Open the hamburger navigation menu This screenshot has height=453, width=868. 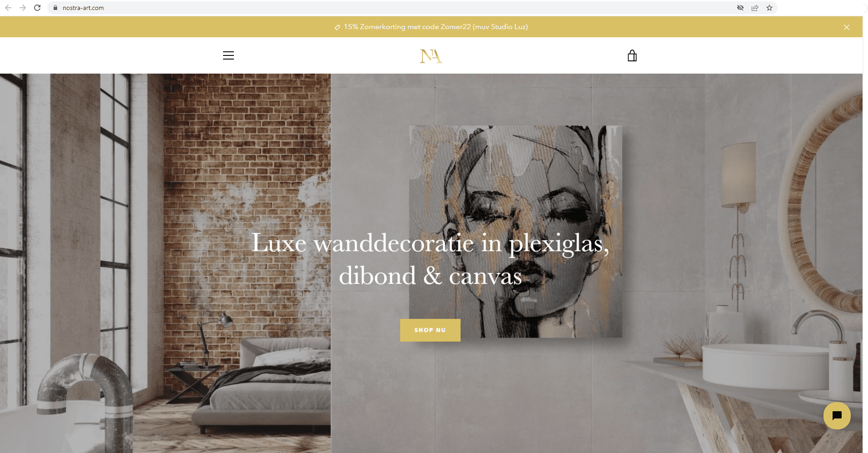[228, 55]
